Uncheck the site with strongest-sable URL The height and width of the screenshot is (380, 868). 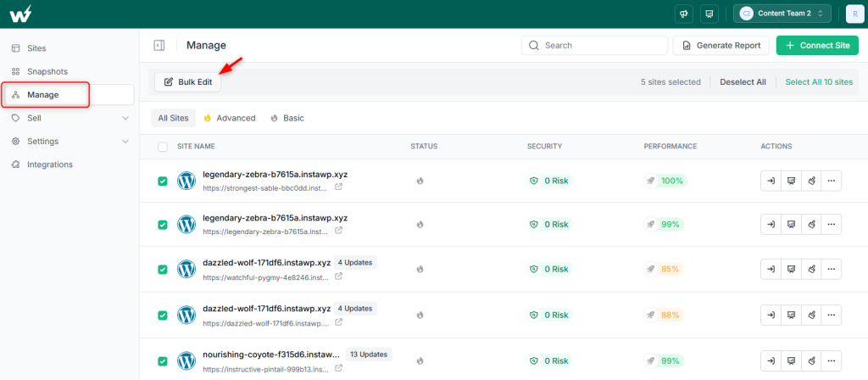(162, 182)
